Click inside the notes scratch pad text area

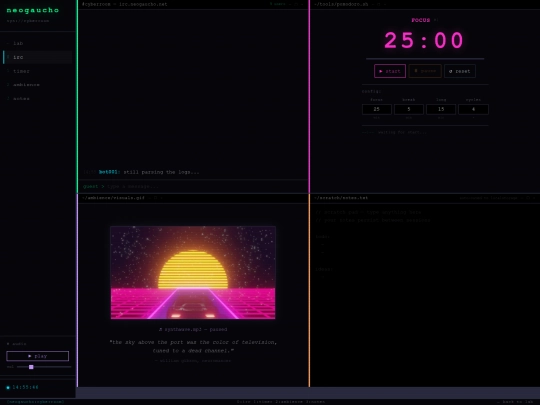425,295
